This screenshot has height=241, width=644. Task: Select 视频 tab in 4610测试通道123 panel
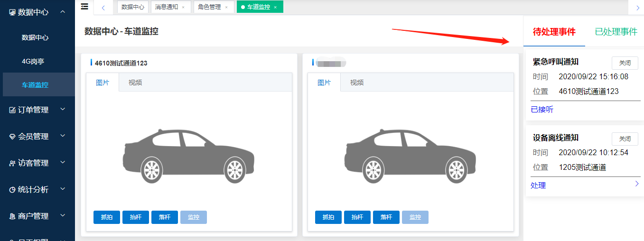[135, 83]
